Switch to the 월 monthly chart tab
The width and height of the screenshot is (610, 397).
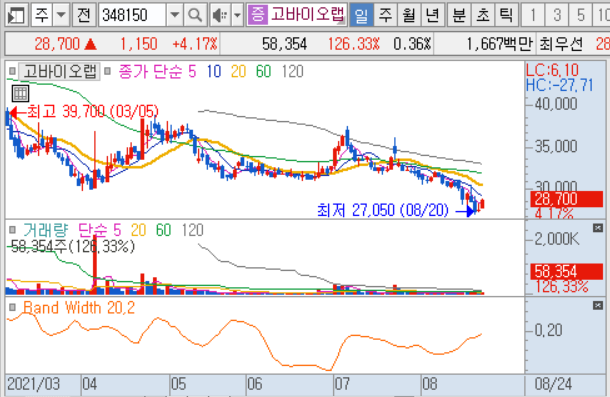[x=408, y=15]
